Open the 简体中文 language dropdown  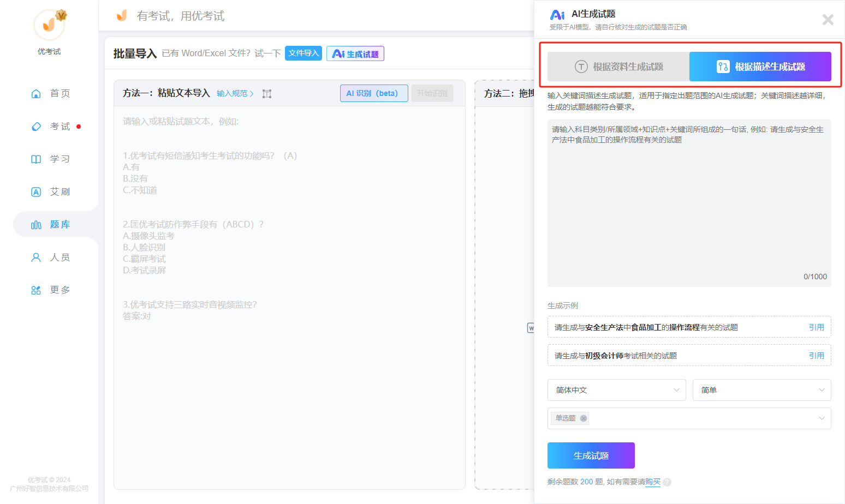(617, 390)
